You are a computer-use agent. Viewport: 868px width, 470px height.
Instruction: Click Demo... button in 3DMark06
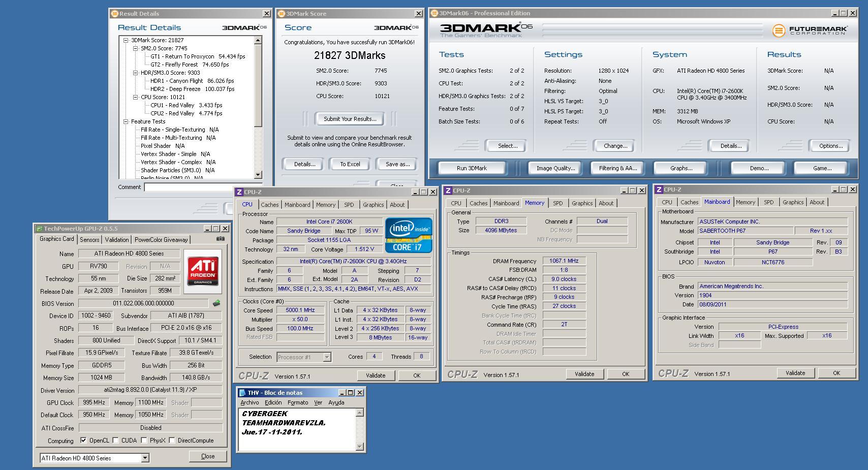[759, 168]
